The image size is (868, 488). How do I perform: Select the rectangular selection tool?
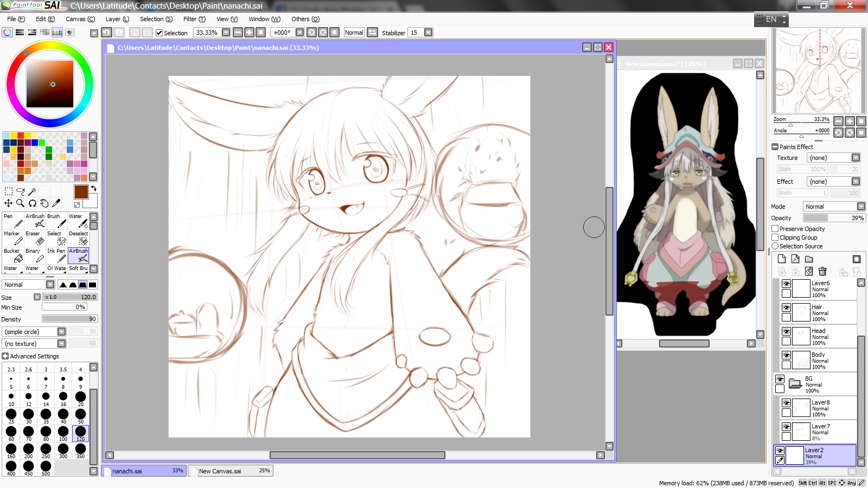(x=8, y=191)
